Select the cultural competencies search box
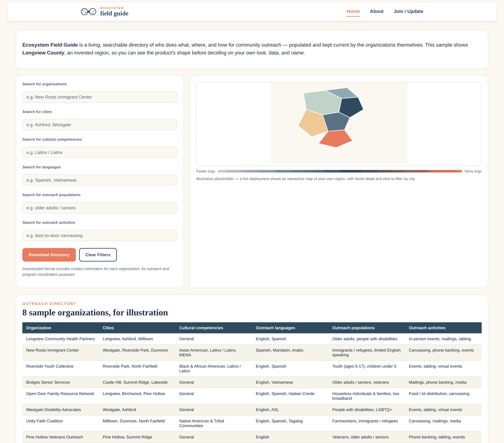The width and height of the screenshot is (504, 443). pos(100,153)
